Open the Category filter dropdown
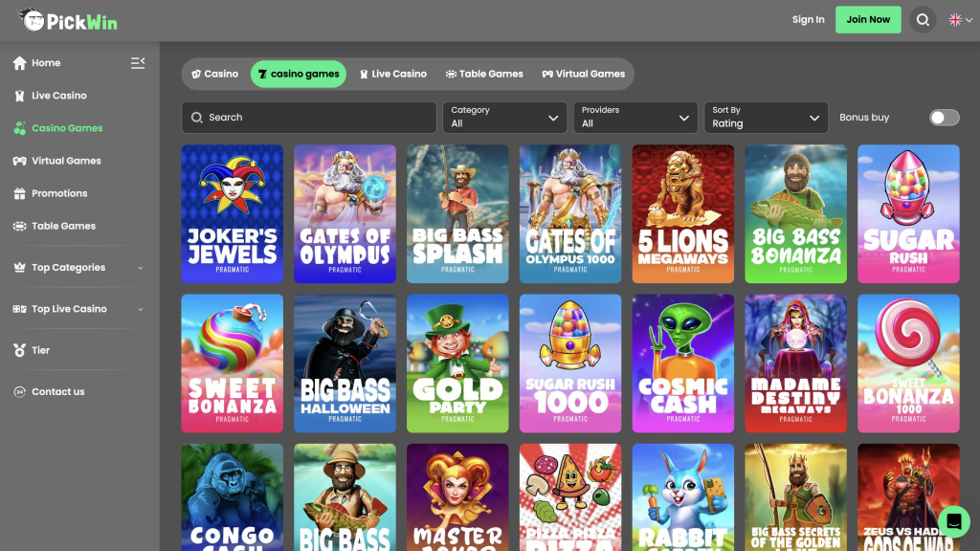 pos(504,117)
